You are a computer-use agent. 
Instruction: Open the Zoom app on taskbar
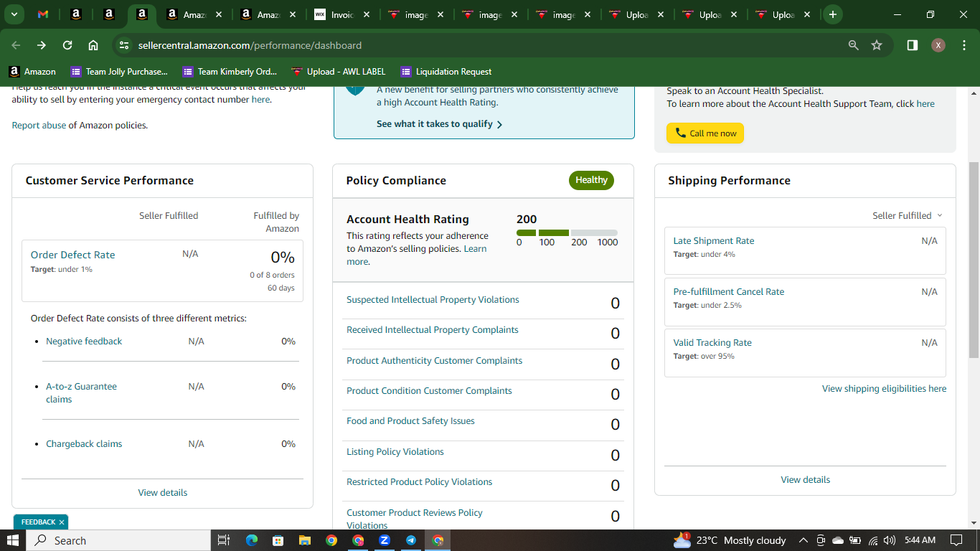tap(384, 540)
